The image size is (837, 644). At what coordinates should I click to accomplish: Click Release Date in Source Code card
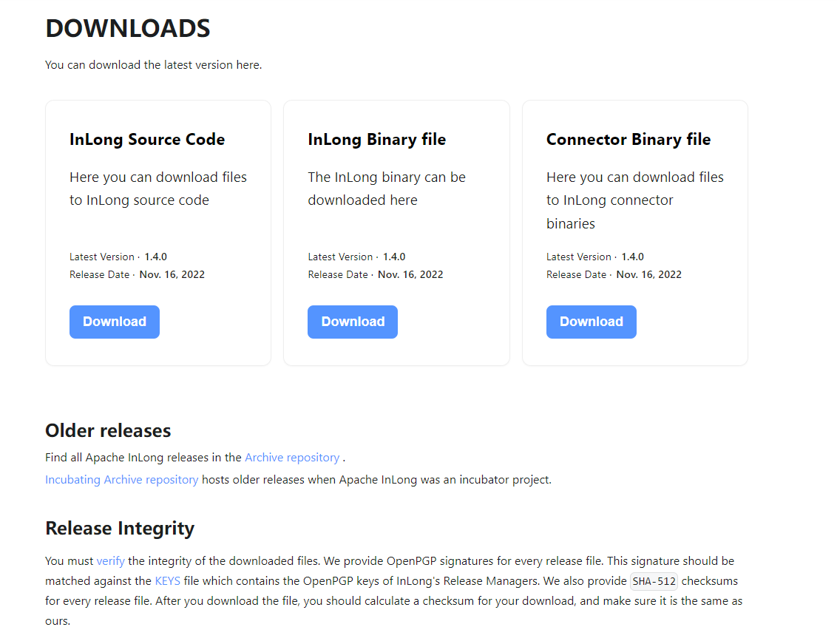pyautogui.click(x=138, y=274)
